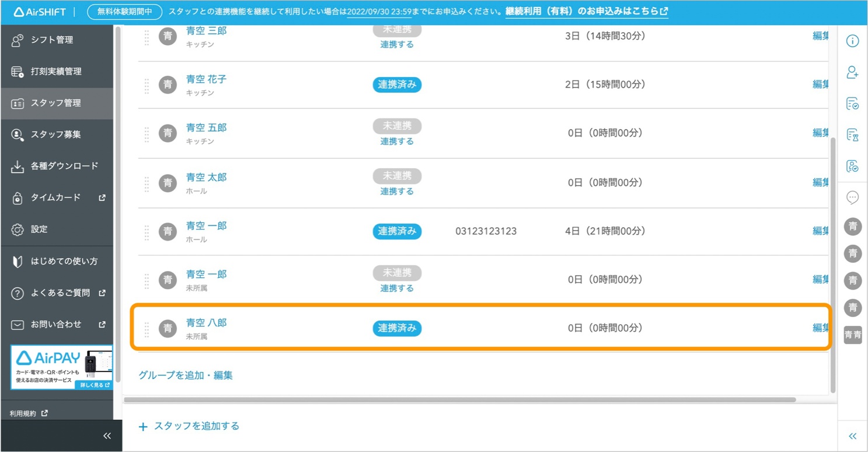Click 連携する link for 青空 五郎

(397, 141)
